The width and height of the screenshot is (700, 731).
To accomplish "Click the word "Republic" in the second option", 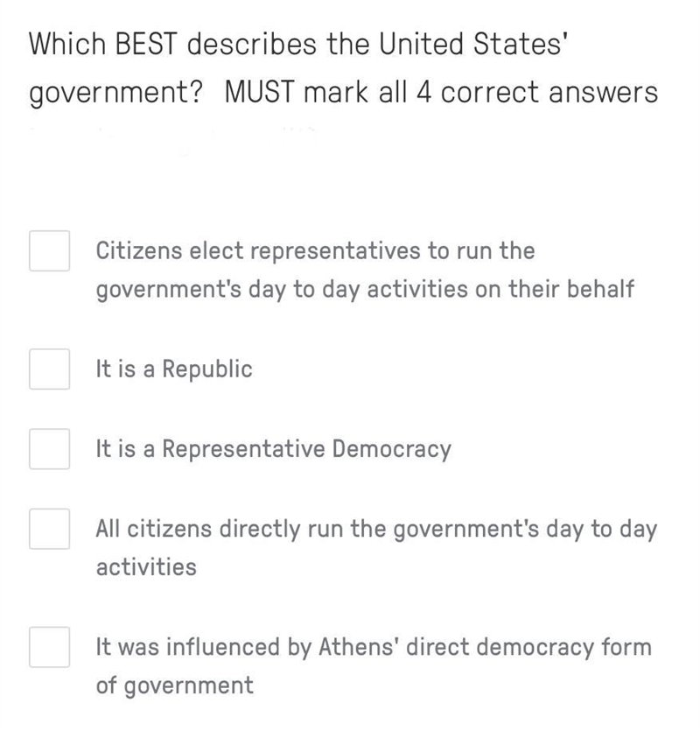I will (x=207, y=369).
